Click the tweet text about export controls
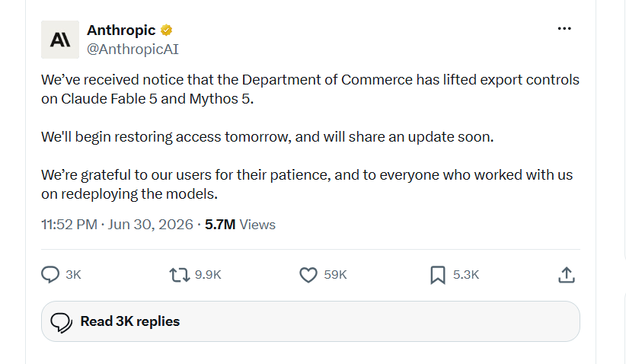Screen dimensions: 626x364 click(x=310, y=89)
